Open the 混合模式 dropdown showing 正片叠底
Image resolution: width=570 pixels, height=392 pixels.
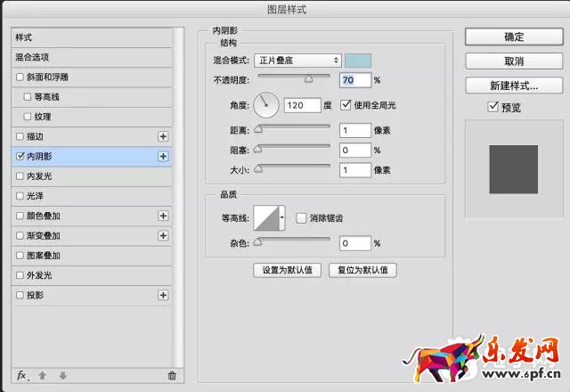[x=297, y=61]
